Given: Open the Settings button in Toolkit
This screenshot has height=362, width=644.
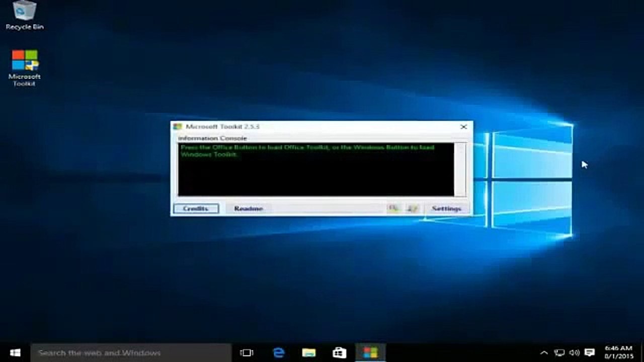Looking at the screenshot, I should 446,208.
